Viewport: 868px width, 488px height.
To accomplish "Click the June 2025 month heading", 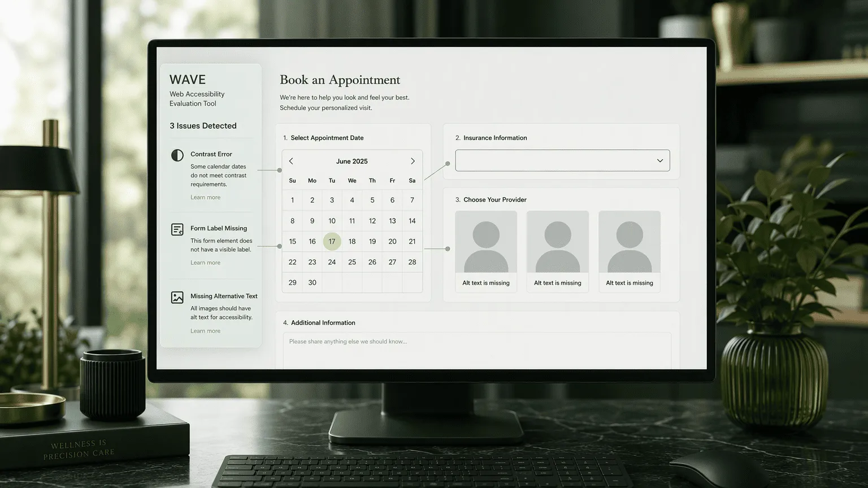I will pyautogui.click(x=352, y=161).
